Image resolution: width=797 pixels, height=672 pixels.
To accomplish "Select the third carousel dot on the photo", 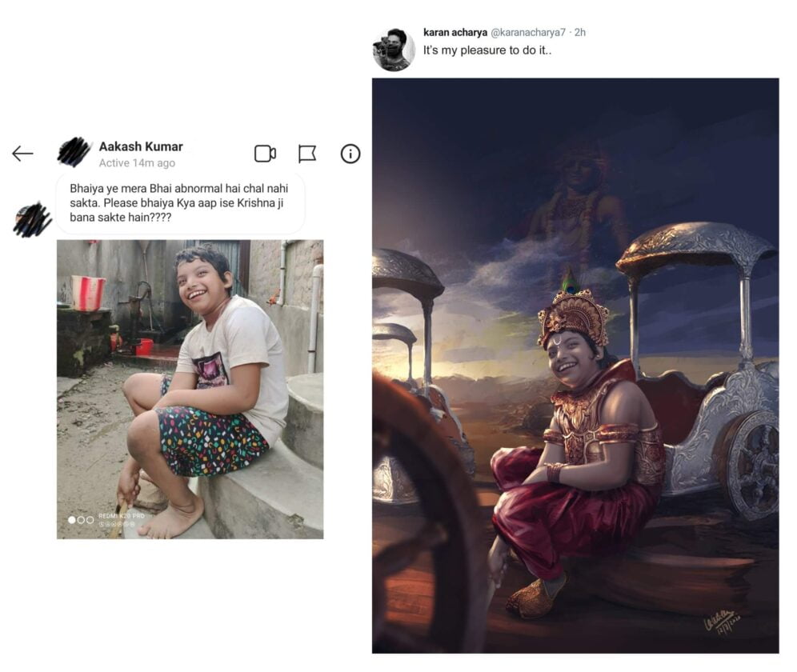I will [90, 520].
